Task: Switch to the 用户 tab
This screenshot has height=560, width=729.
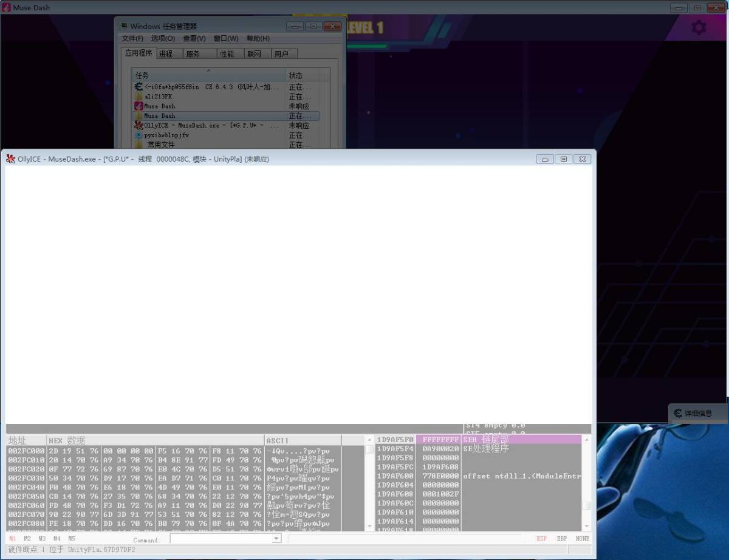Action: click(284, 54)
